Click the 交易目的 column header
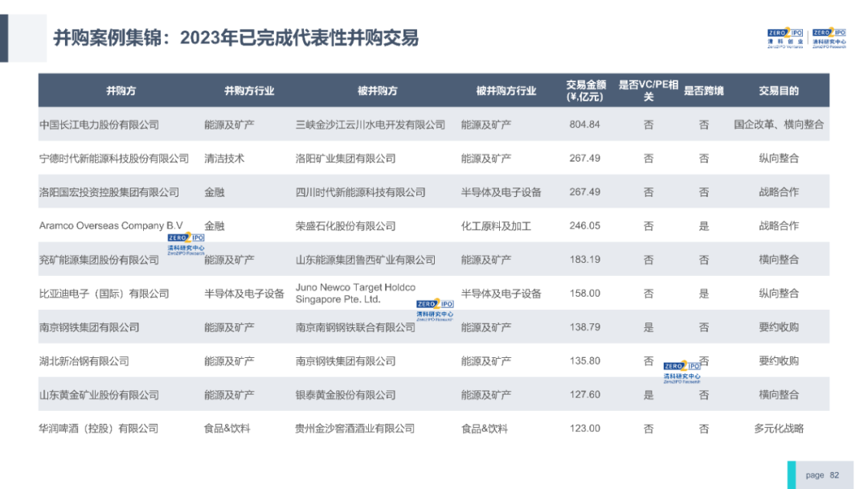 tap(778, 91)
